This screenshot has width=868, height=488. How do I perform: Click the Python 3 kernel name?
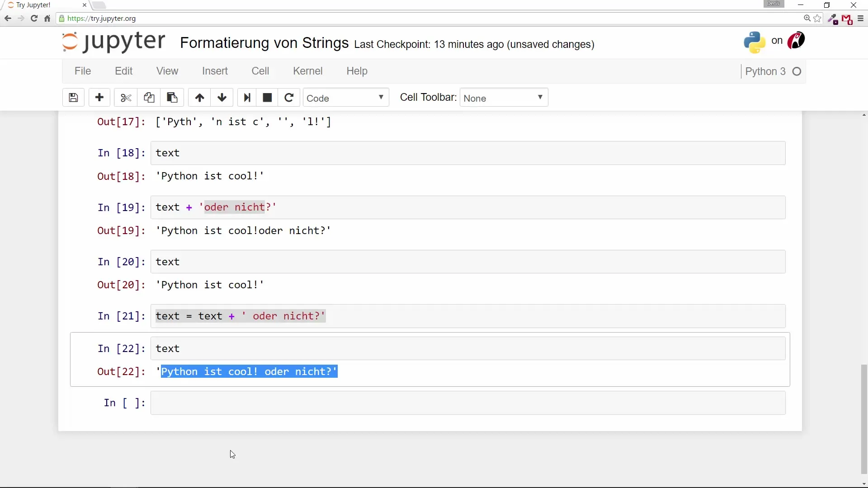pos(765,71)
